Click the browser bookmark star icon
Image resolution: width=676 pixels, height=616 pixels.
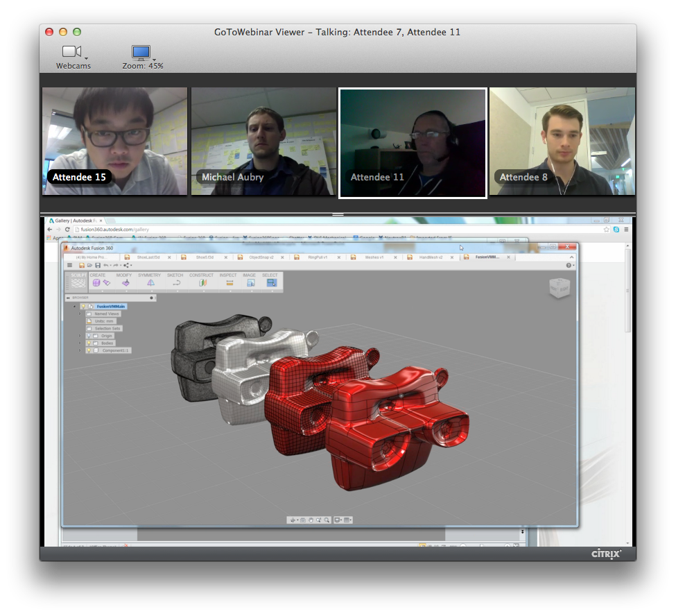[x=607, y=230]
